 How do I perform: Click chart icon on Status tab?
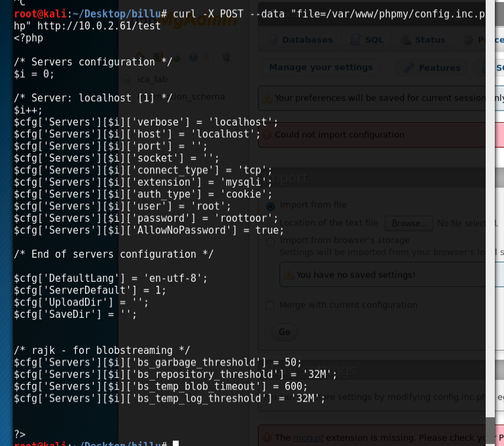coord(406,40)
